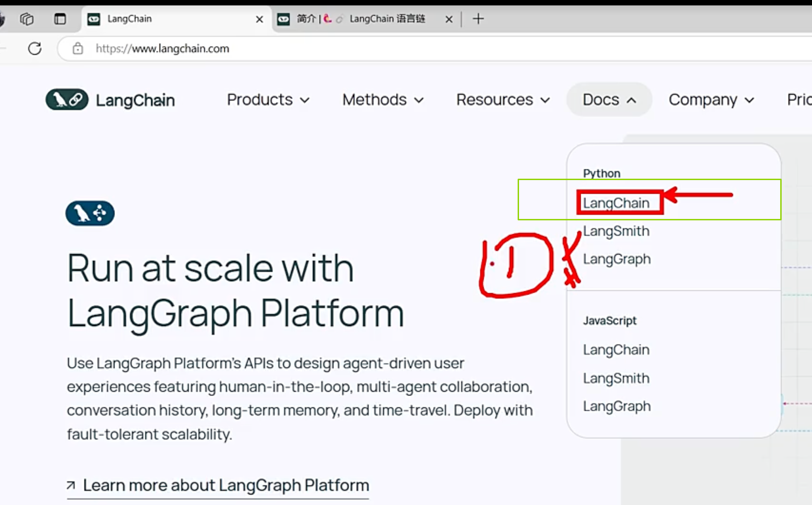Open a new tab with the plus icon
The width and height of the screenshot is (812, 505).
point(478,19)
